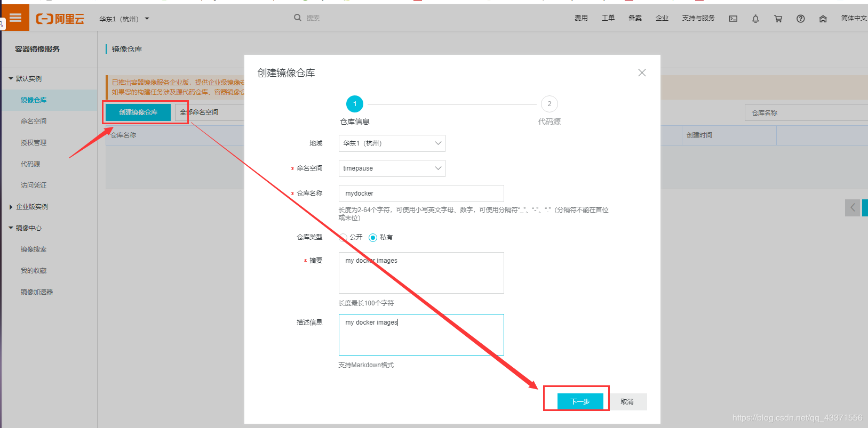
Task: Click the Alibaba Cloud logo
Action: click(x=60, y=19)
